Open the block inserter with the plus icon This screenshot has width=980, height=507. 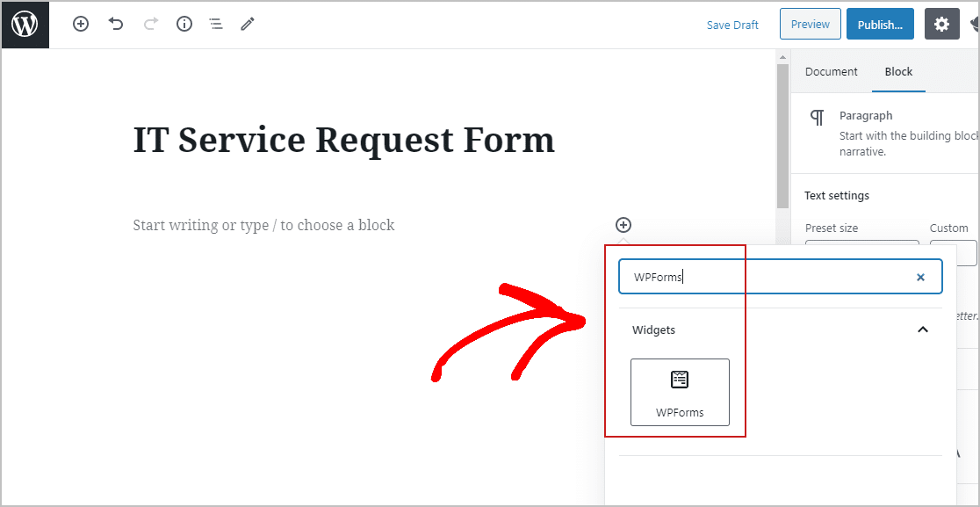[80, 24]
